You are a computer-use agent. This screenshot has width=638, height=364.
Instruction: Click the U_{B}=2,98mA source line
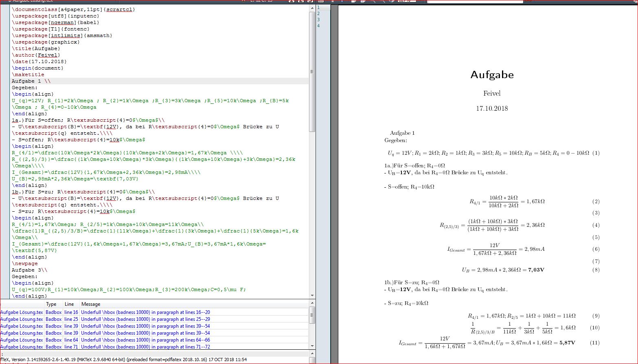coord(75,179)
